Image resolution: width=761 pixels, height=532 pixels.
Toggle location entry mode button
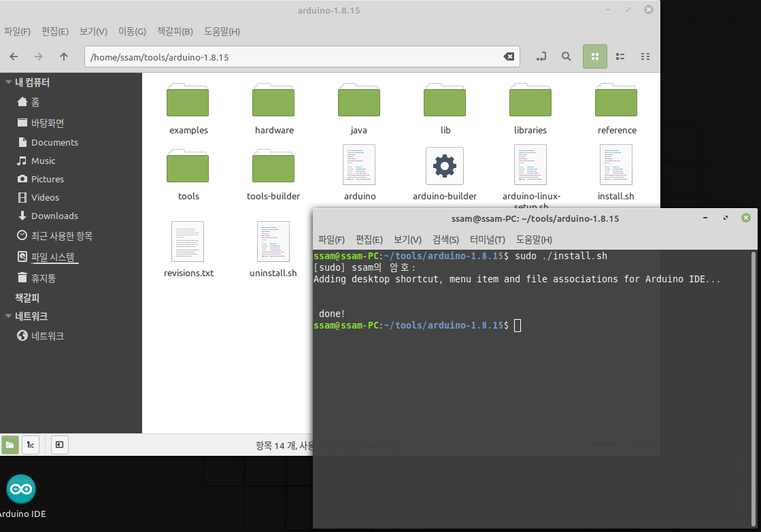(541, 56)
